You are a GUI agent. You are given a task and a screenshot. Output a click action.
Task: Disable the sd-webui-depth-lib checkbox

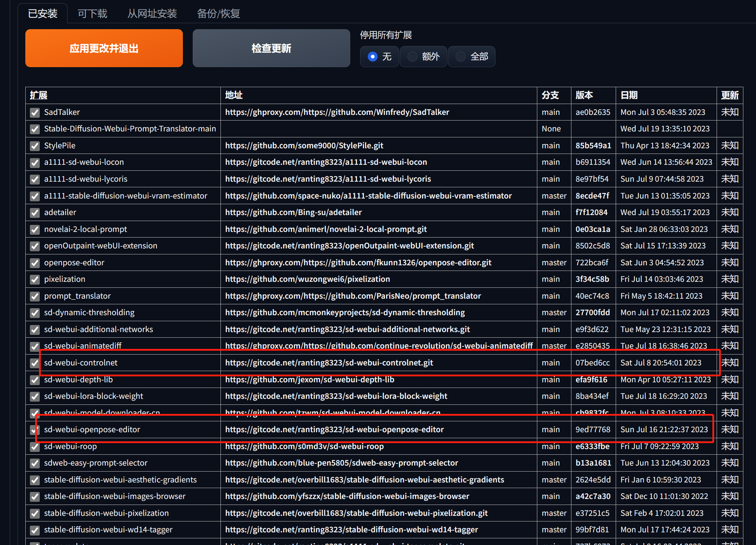[x=35, y=380]
